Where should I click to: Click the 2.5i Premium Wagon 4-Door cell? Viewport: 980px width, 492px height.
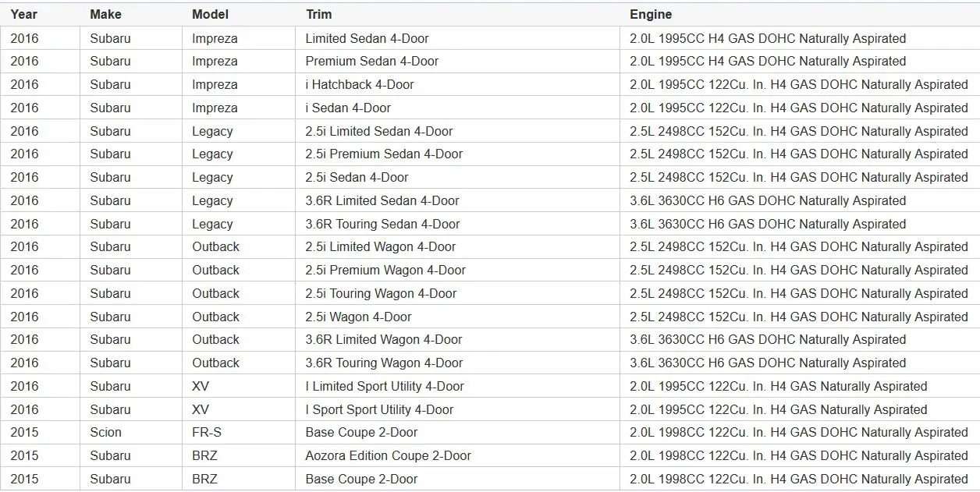point(457,270)
